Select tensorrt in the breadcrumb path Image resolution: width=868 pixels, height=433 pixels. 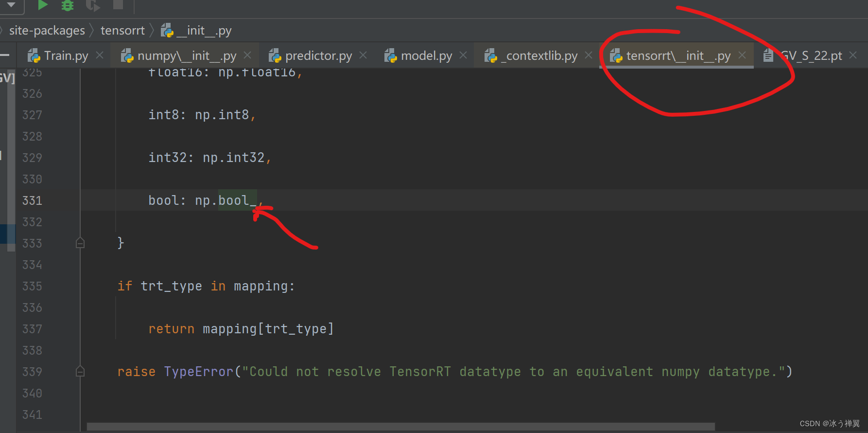(x=122, y=31)
